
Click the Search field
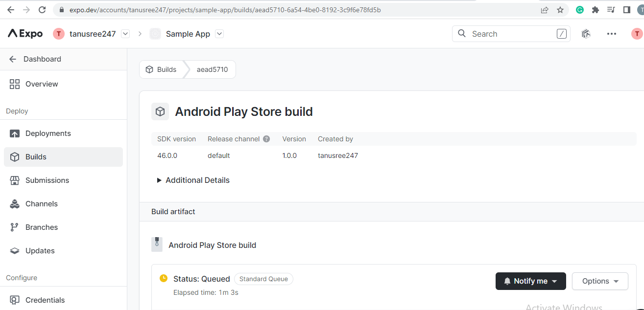click(x=511, y=34)
